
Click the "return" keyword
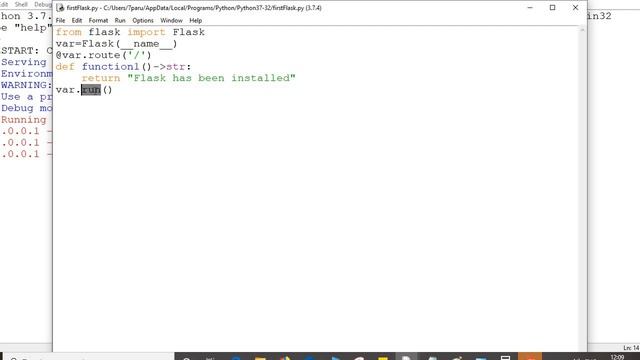point(101,78)
